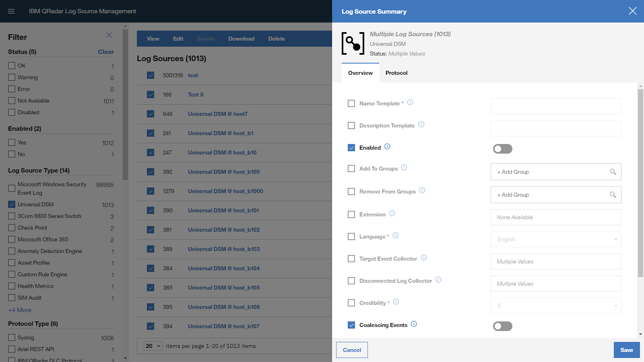Image resolution: width=644 pixels, height=362 pixels.
Task: Select Edit in the toolbar
Action: (178, 39)
